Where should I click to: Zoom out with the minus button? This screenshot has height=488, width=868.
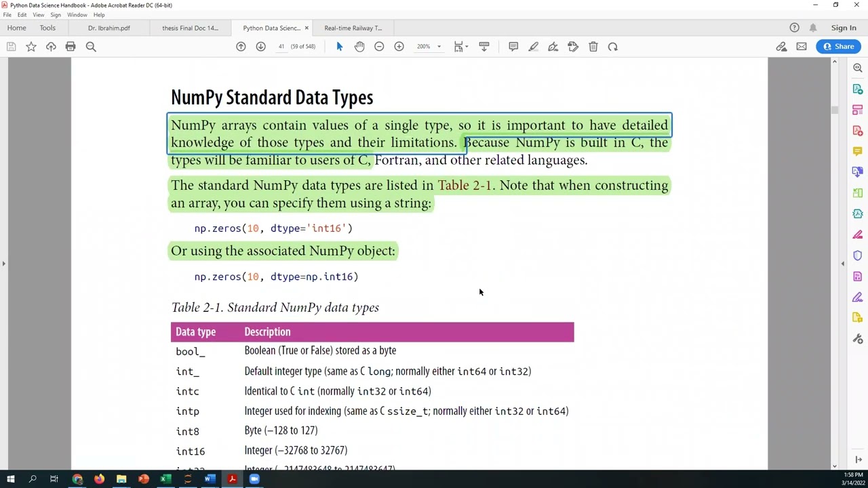pos(379,47)
